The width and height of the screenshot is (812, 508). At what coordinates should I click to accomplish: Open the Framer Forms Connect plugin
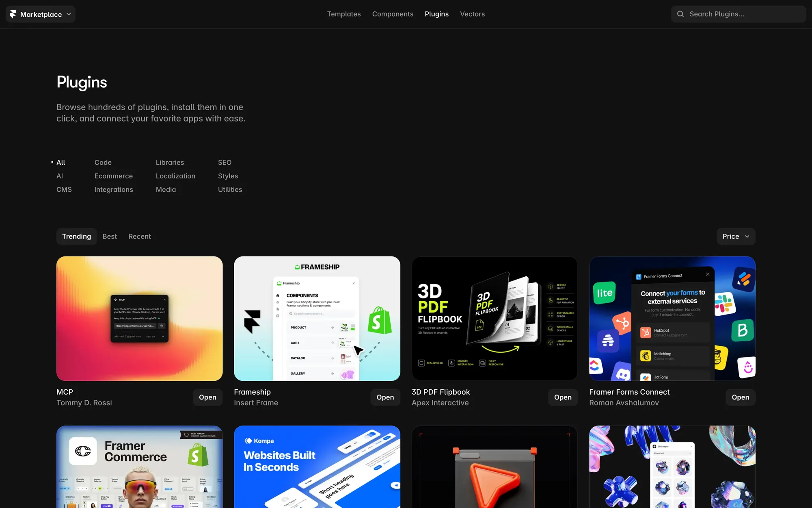[x=740, y=397]
